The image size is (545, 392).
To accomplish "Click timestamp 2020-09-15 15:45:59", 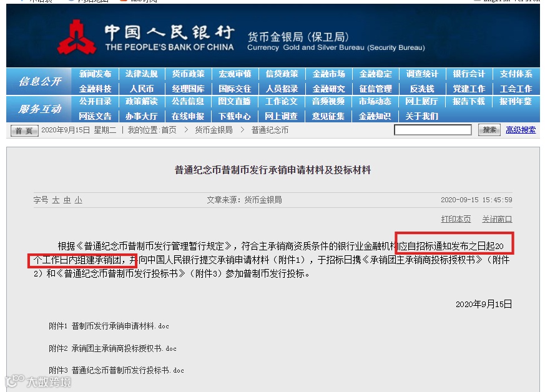I will (x=476, y=200).
